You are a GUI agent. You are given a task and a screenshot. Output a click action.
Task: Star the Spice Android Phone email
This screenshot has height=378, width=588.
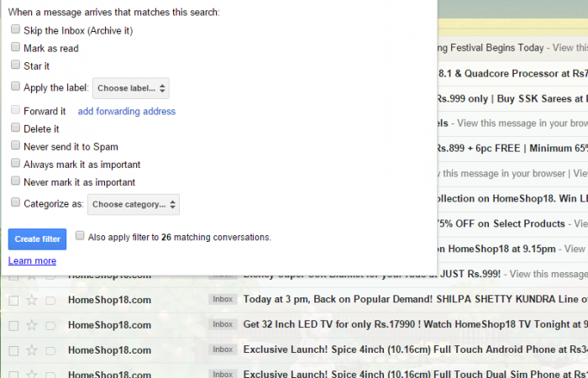coord(32,349)
